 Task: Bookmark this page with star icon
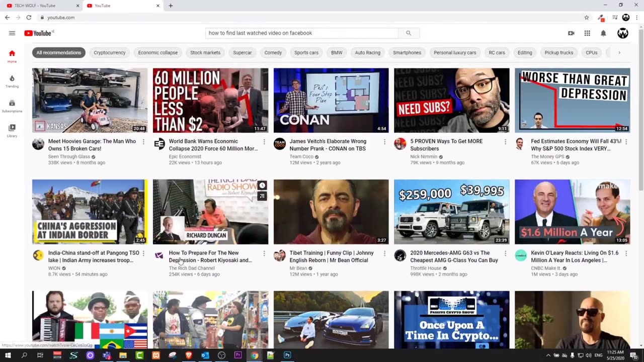click(587, 18)
